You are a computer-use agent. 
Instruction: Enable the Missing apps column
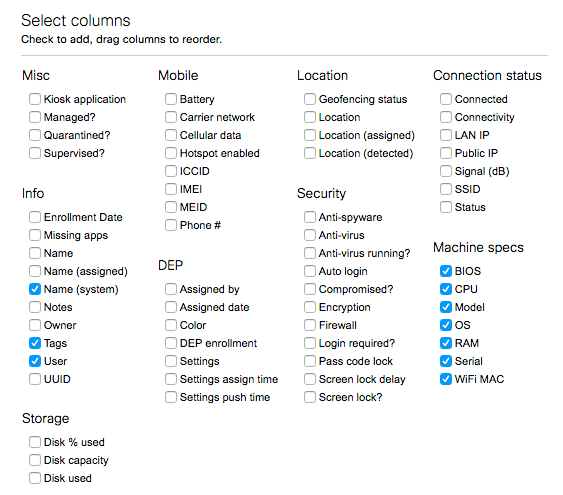click(x=35, y=235)
